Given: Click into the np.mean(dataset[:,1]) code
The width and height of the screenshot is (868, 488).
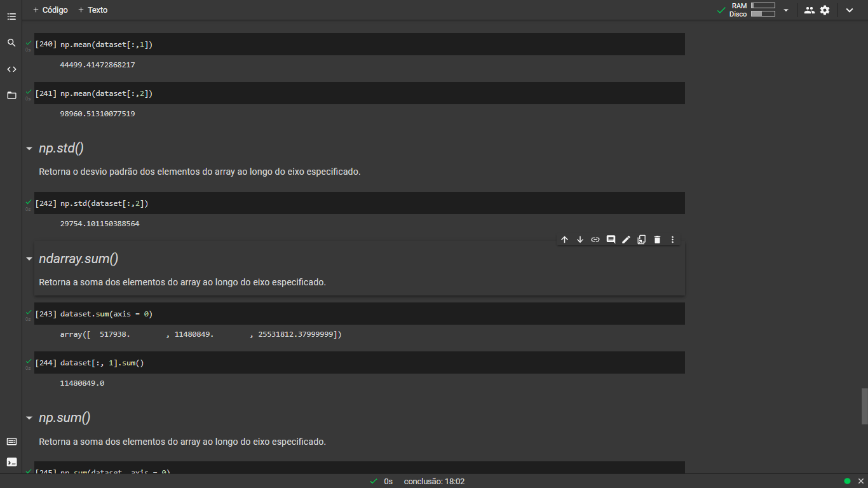Looking at the screenshot, I should coord(106,44).
